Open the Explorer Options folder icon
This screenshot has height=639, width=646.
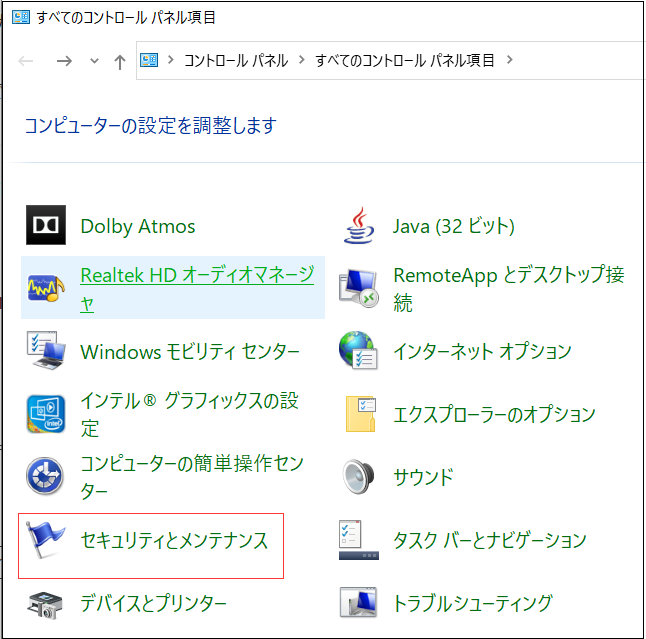pos(361,414)
